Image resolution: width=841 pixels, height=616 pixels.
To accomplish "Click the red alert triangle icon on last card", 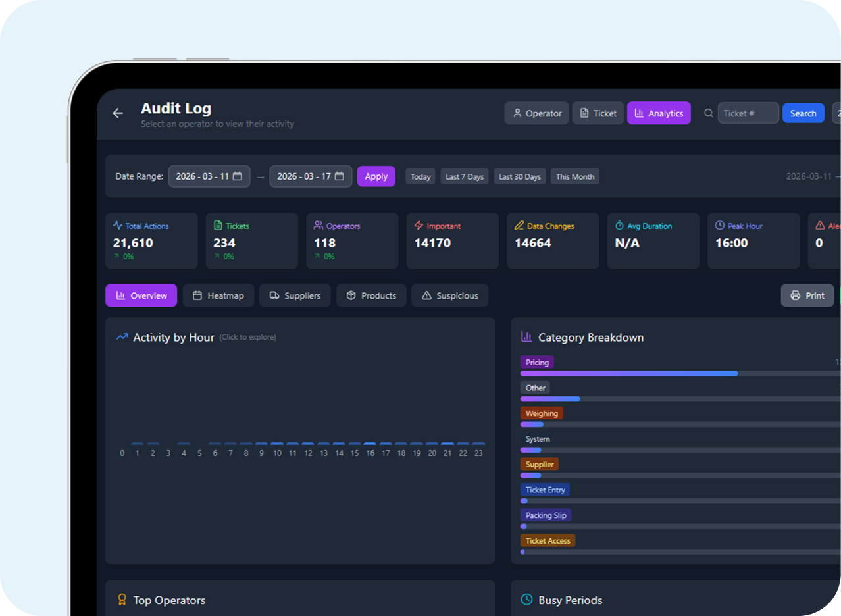I will [820, 225].
